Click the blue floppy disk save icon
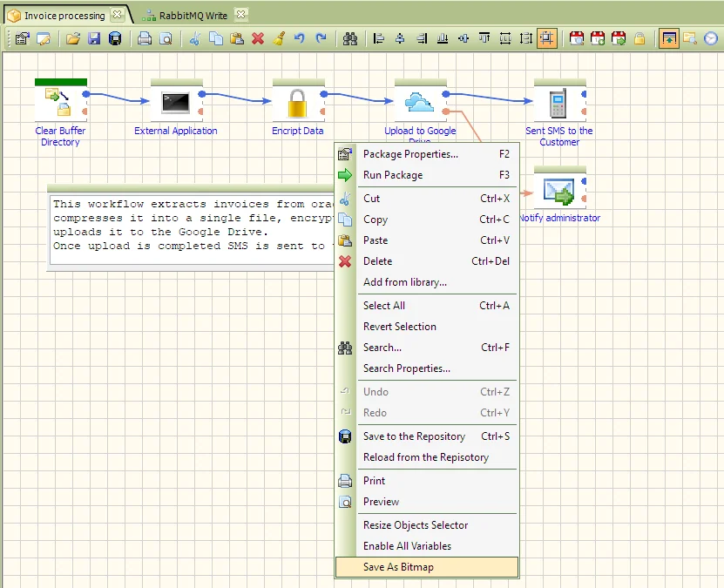Viewport: 724px width, 588px height. [94, 38]
